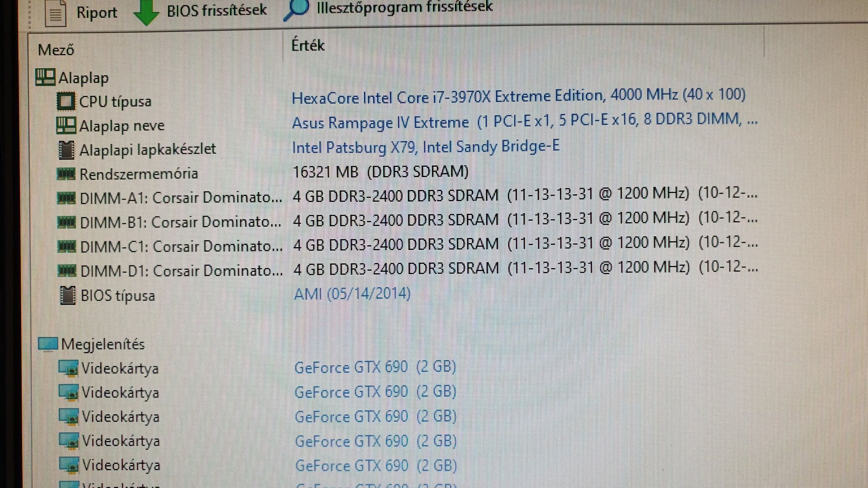The image size is (868, 488).
Task: Click the first Videokártya row icon
Action: (x=68, y=368)
